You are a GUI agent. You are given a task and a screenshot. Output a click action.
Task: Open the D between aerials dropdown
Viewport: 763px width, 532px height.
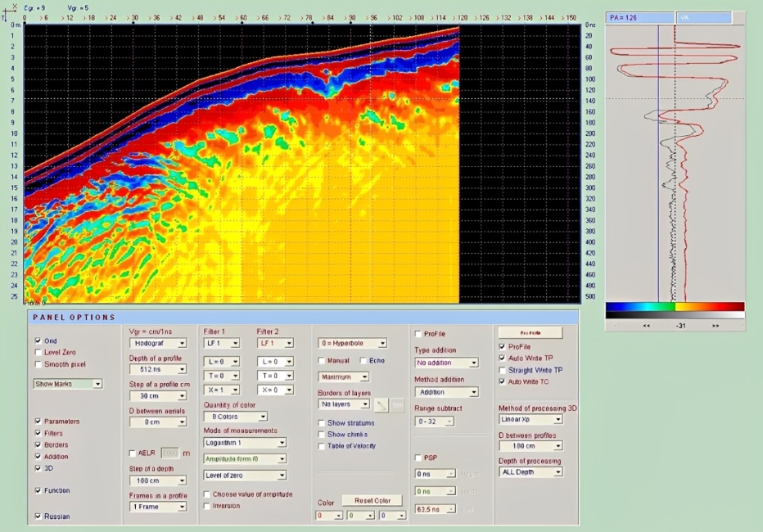coord(158,422)
